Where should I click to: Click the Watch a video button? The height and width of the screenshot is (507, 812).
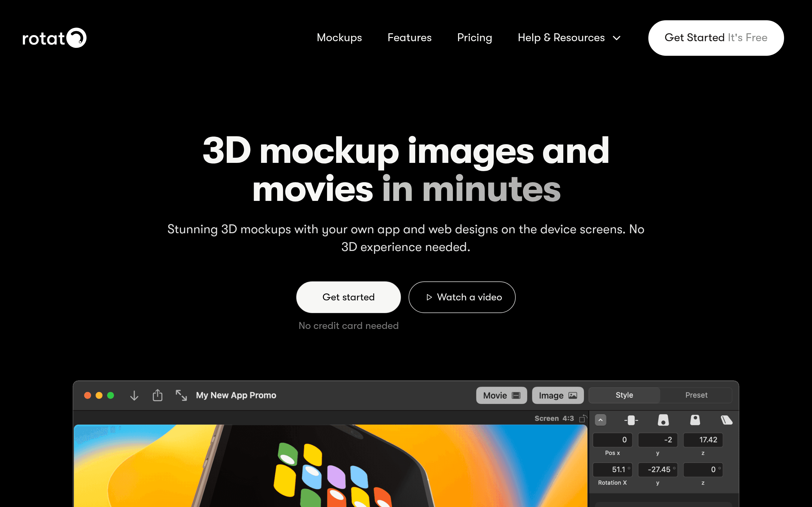tap(462, 297)
